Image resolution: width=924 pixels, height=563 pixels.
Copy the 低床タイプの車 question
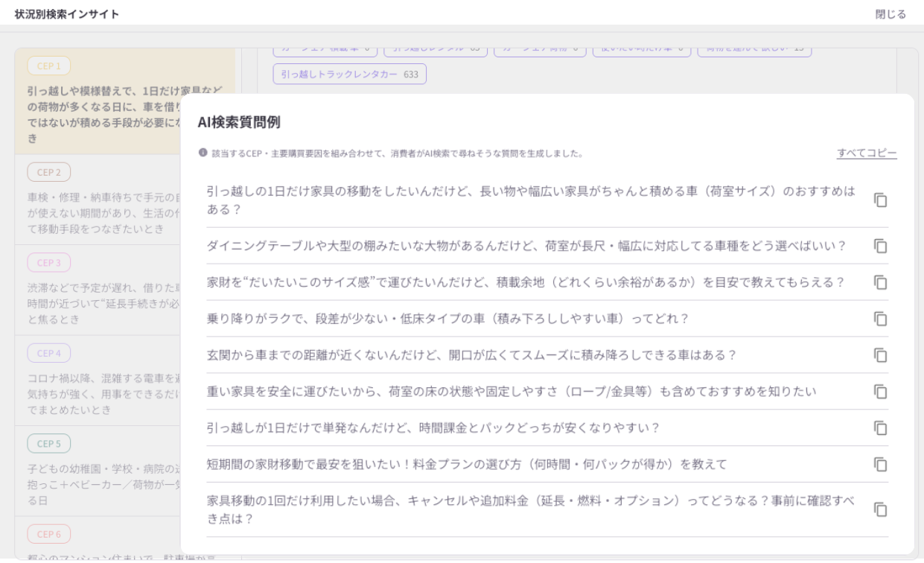point(881,319)
